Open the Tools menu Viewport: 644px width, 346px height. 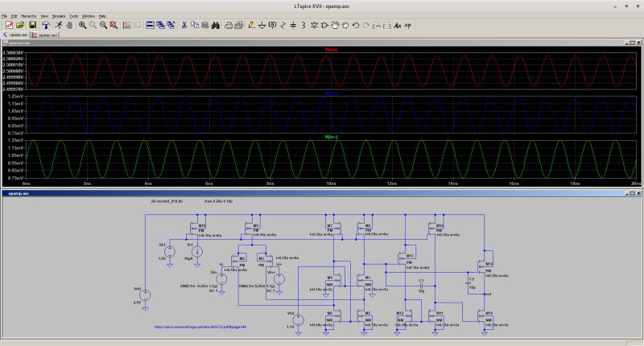(73, 16)
